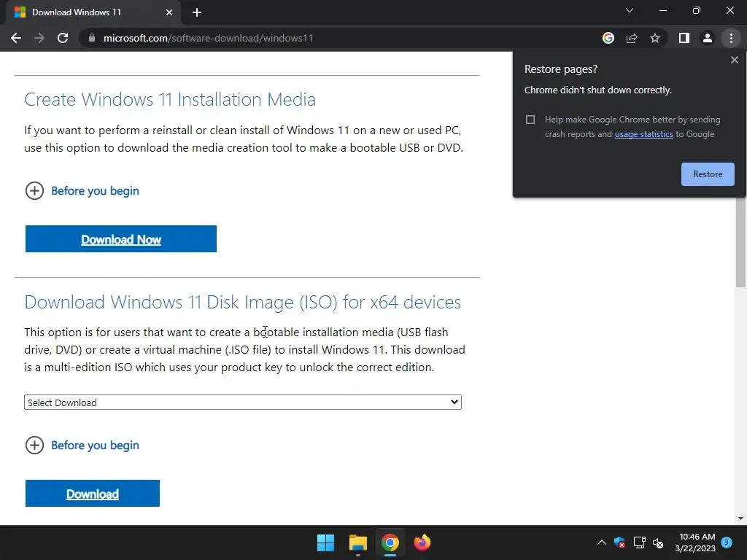Click the "Chrome didn't shut down correctly" text
The image size is (747, 560).
(598, 90)
